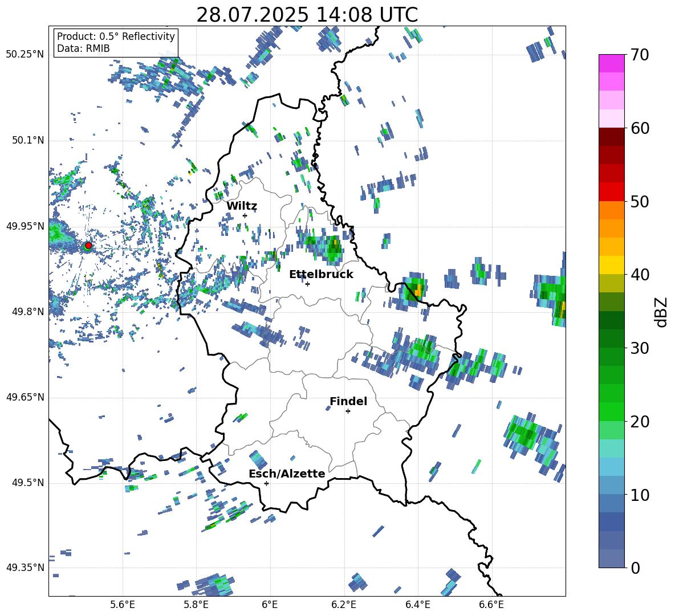Click the dBZ colorbar axis label
This screenshot has width=675, height=616.
tap(662, 312)
